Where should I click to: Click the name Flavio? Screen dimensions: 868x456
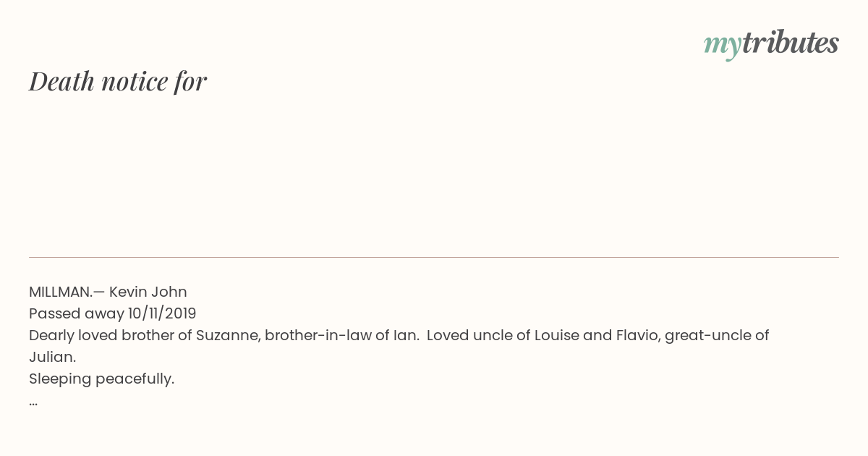[x=636, y=335]
